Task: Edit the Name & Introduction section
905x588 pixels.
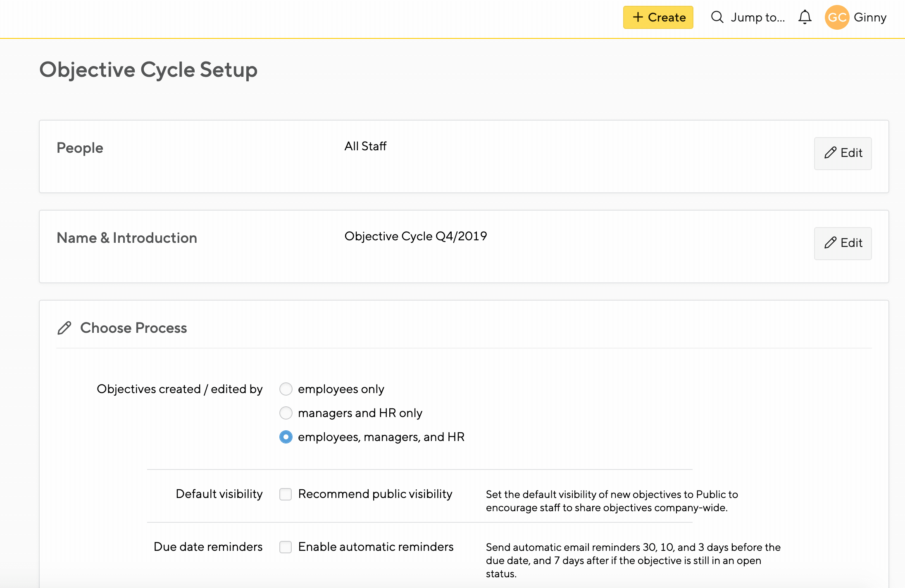Action: (x=843, y=243)
